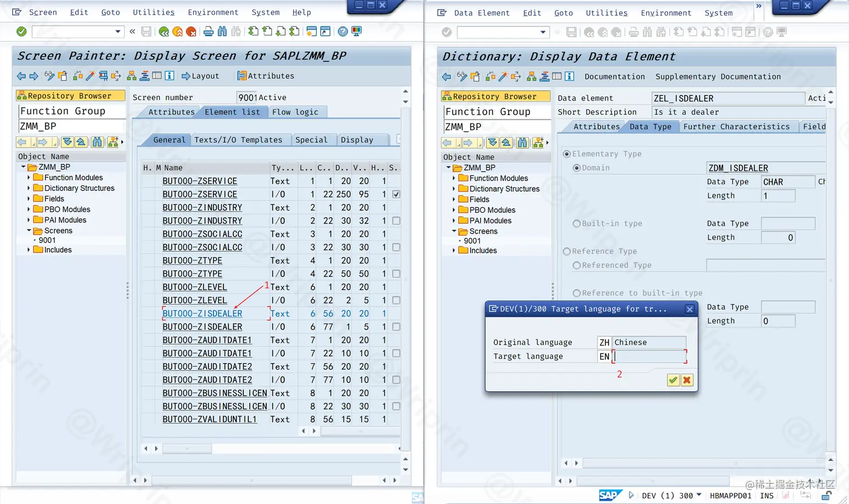Image resolution: width=849 pixels, height=504 pixels.
Task: Toggle checkbox for BUT000-ZINDUSTRY I/O row
Action: point(396,221)
